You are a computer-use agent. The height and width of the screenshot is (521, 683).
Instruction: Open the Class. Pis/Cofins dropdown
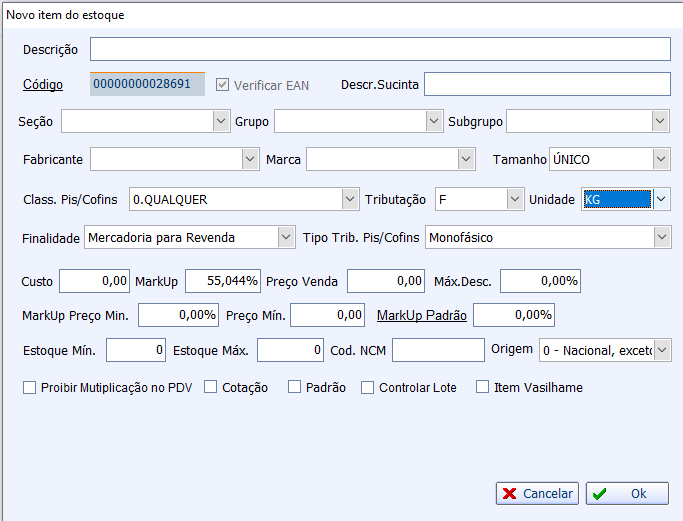[349, 199]
